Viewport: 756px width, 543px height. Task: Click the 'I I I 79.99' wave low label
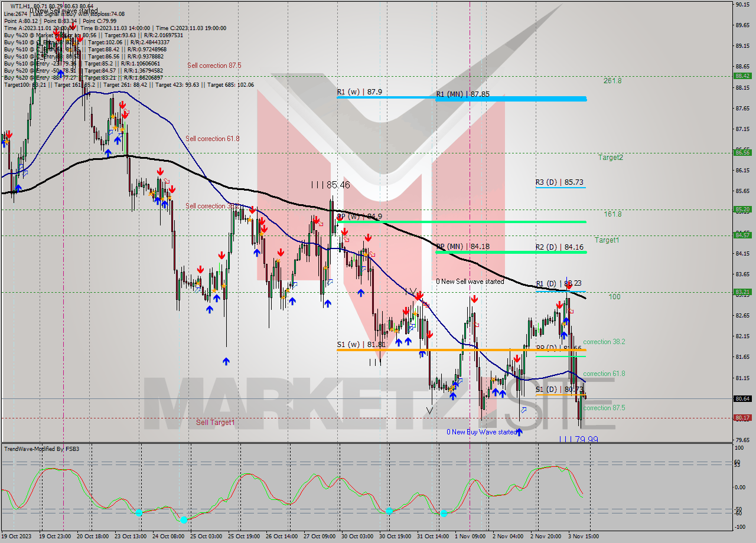coord(578,440)
